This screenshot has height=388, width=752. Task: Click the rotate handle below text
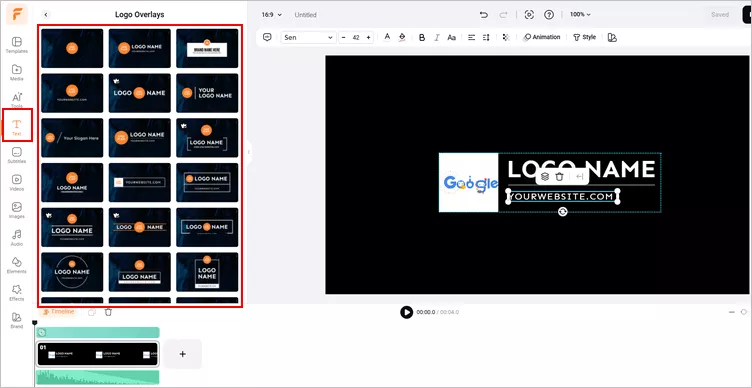click(563, 212)
